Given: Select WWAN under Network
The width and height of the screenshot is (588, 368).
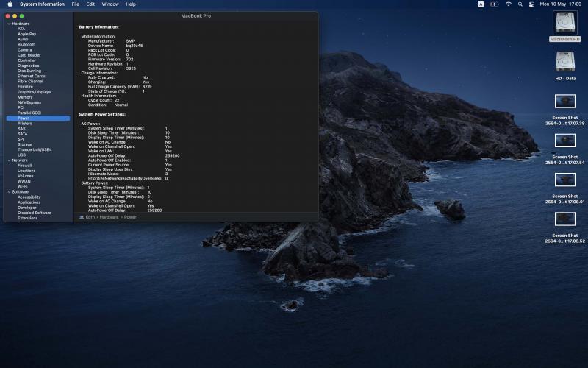Looking at the screenshot, I should pyautogui.click(x=24, y=181).
